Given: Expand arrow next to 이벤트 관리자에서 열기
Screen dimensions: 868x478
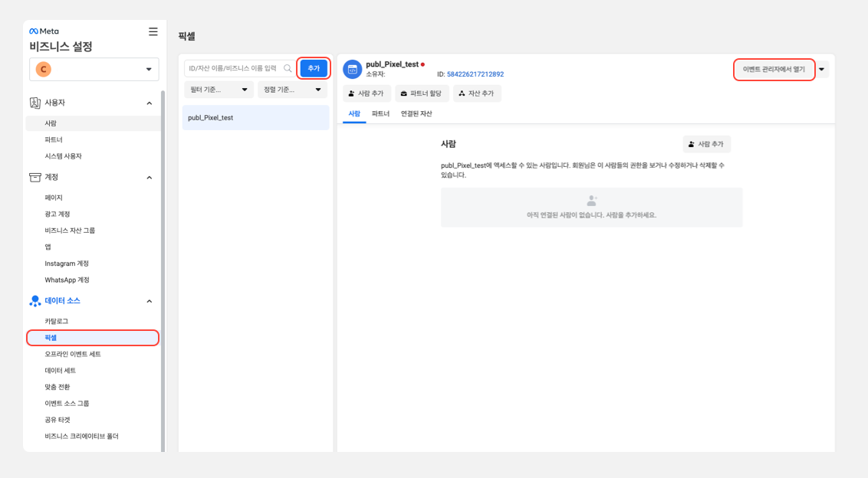Looking at the screenshot, I should (822, 69).
